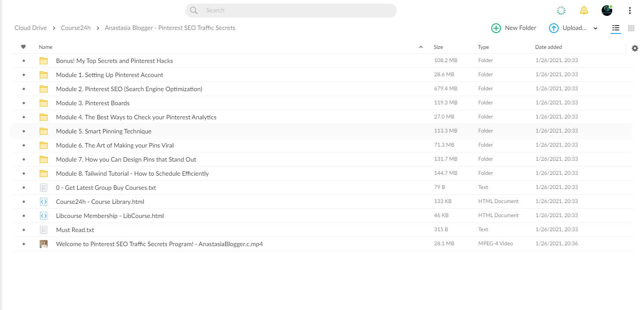Go to Cloud Drive breadcrumb
This screenshot has height=310, width=644.
pyautogui.click(x=30, y=28)
